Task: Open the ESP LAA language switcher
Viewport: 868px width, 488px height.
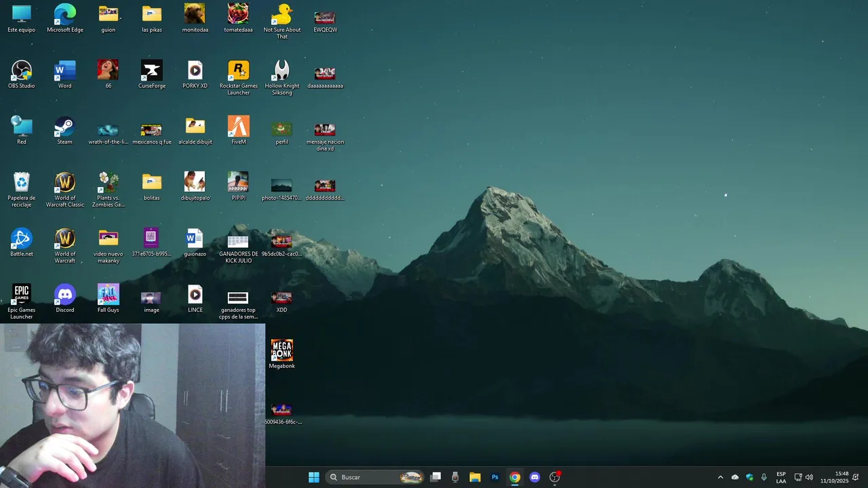Action: pyautogui.click(x=781, y=477)
